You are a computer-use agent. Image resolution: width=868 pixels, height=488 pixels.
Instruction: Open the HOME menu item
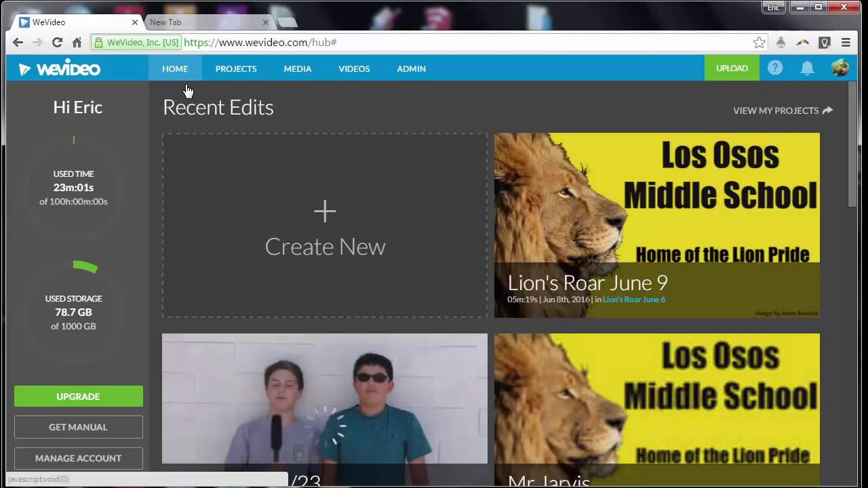(175, 68)
